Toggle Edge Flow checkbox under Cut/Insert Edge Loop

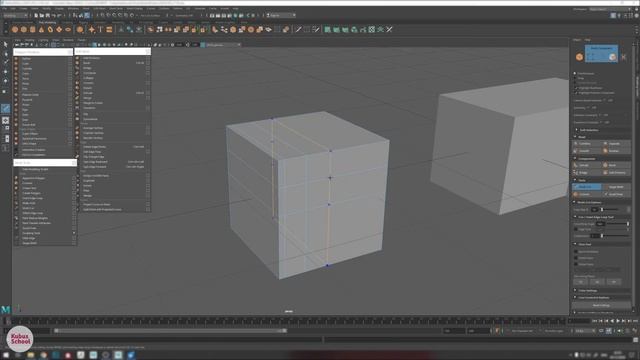(576, 229)
